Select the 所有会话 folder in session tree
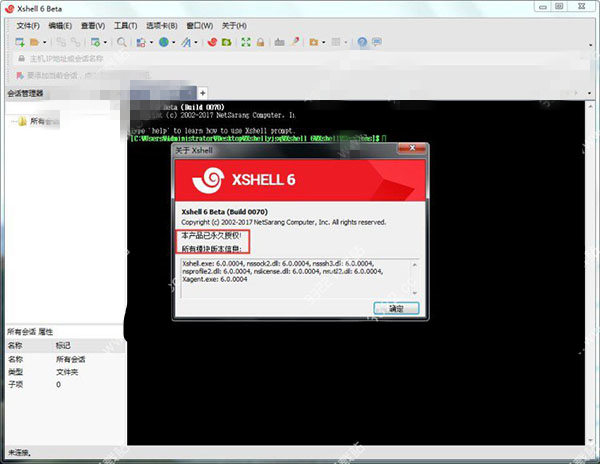Viewport: 600px width, 464px height. pos(44,121)
